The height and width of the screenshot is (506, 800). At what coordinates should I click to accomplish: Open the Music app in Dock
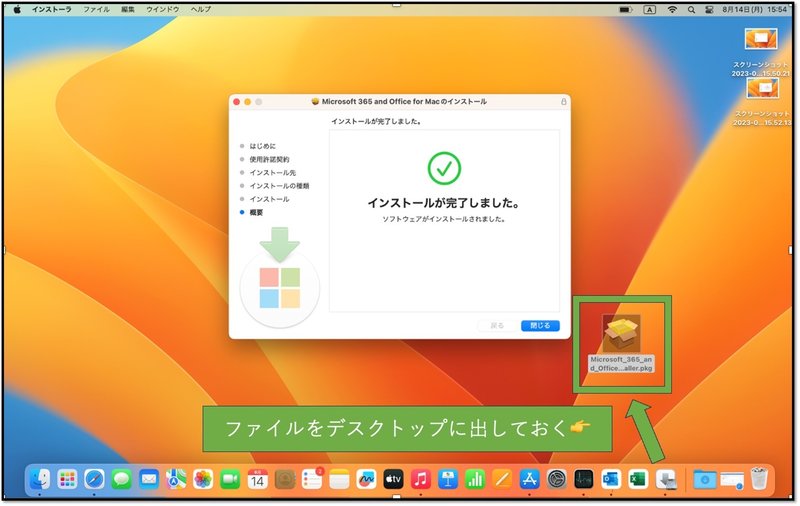click(x=421, y=479)
